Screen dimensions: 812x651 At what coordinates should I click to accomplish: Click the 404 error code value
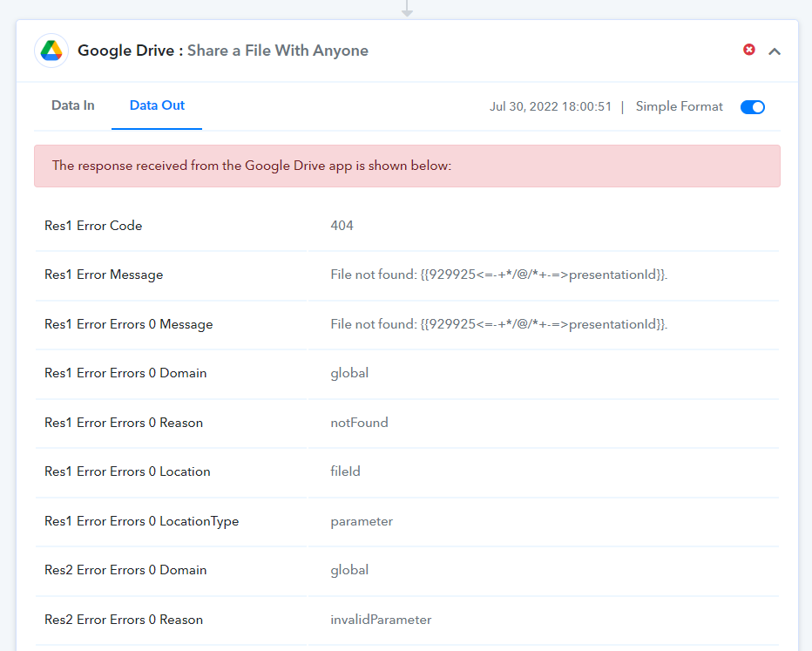[x=342, y=226]
